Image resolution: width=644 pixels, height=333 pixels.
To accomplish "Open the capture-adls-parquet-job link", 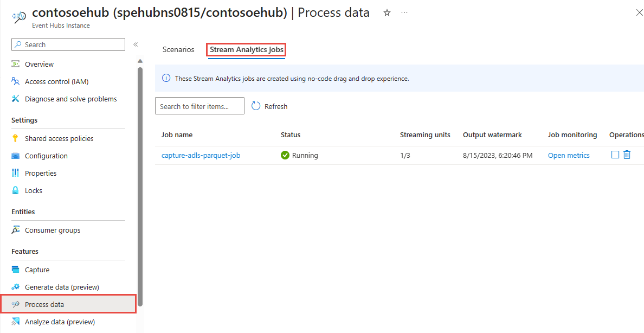I will pyautogui.click(x=201, y=156).
